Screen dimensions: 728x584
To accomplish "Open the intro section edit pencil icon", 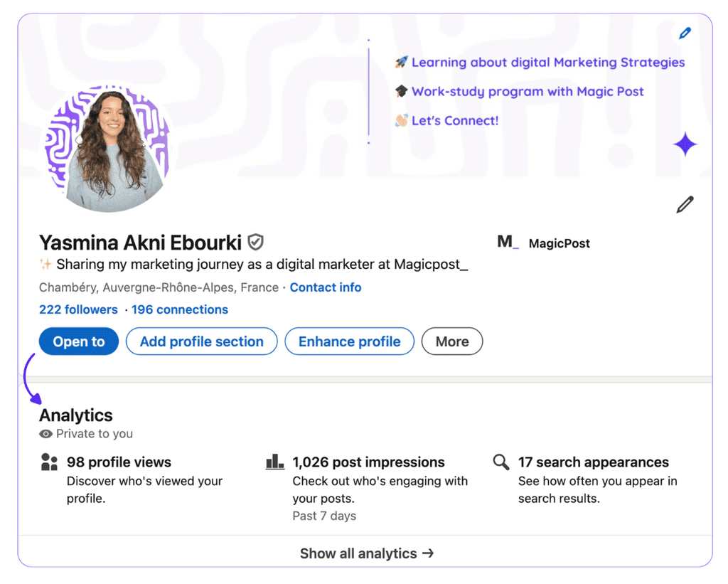I will click(x=684, y=205).
